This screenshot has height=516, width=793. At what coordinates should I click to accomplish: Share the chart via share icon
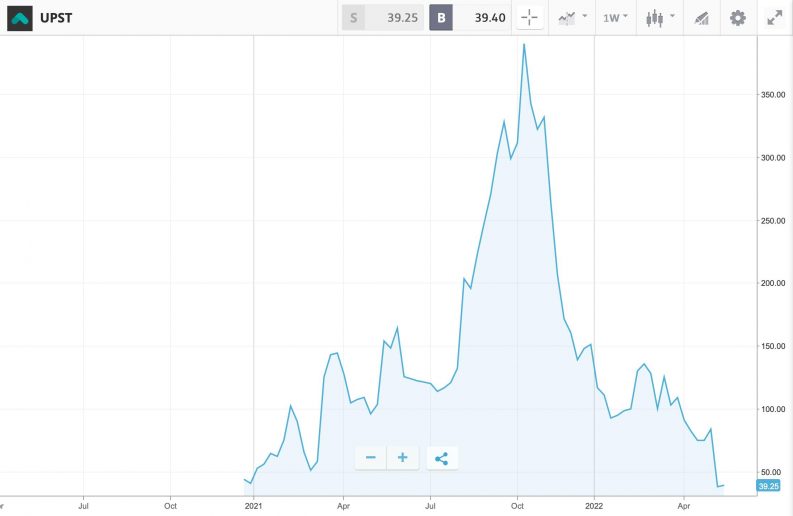coord(442,458)
